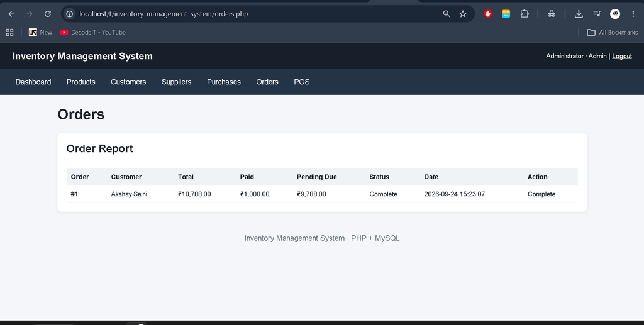Click pending due ₹9,788.00

coord(311,194)
